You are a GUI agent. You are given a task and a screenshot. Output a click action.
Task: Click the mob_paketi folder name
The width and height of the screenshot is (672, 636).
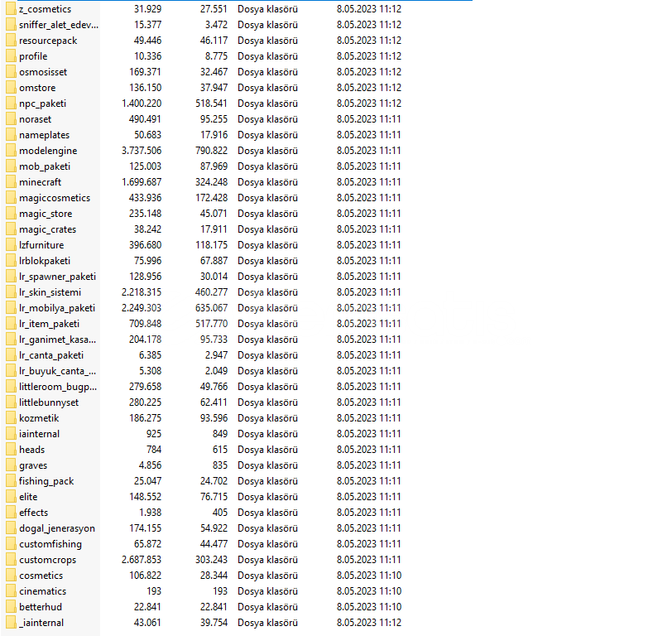coord(45,166)
